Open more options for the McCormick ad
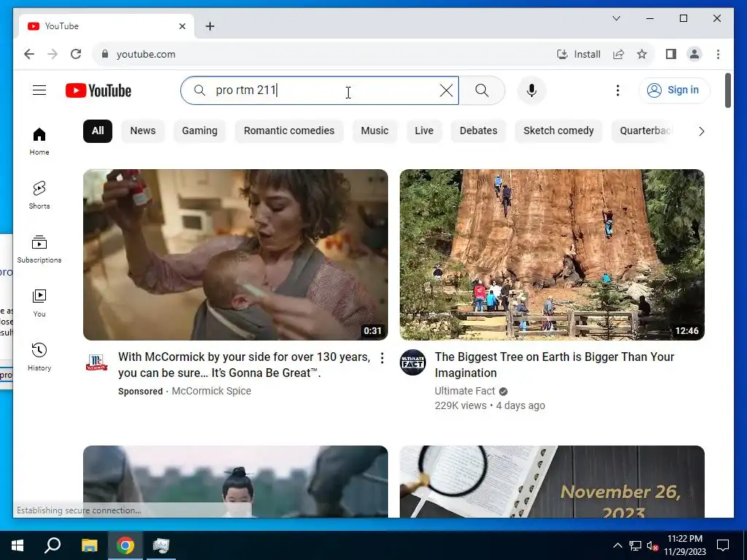 click(382, 358)
